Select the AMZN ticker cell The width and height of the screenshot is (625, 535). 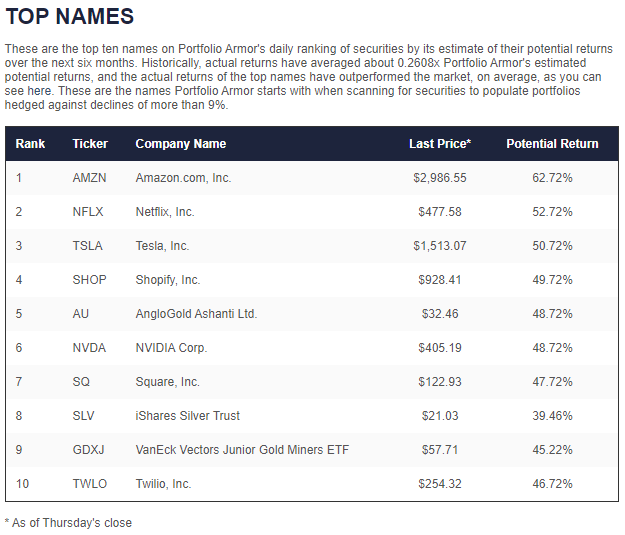click(x=90, y=178)
